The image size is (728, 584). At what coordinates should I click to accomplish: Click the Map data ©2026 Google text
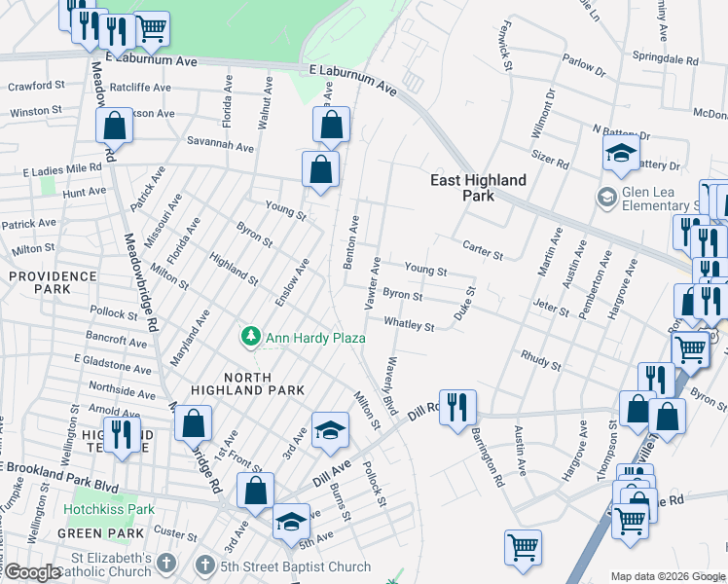tap(668, 577)
